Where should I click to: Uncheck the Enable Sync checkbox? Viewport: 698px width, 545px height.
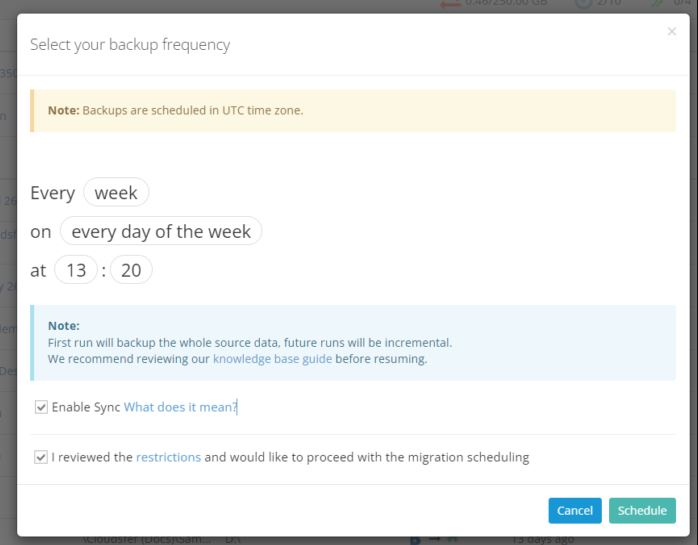pyautogui.click(x=41, y=407)
